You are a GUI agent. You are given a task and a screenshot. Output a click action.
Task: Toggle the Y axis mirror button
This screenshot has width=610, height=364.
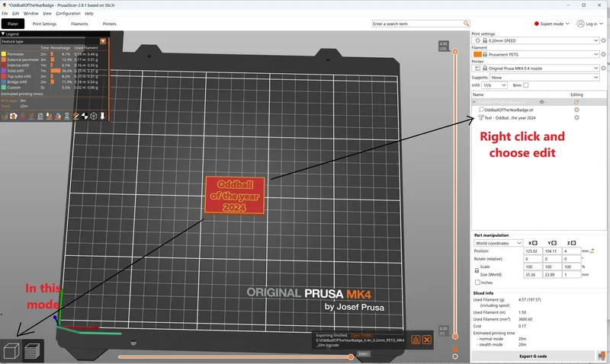pyautogui.click(x=554, y=243)
